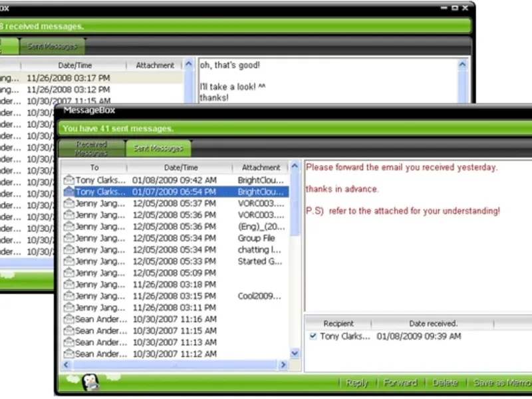Viewport: 532px width, 399px height.
Task: Close the back MessageBox window
Action: click(465, 8)
